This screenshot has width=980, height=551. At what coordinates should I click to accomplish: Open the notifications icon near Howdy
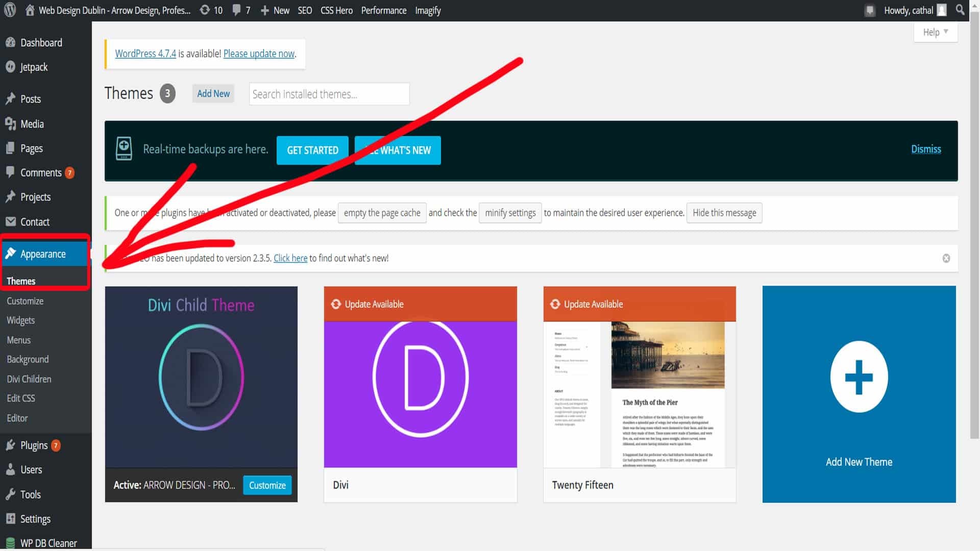(870, 11)
